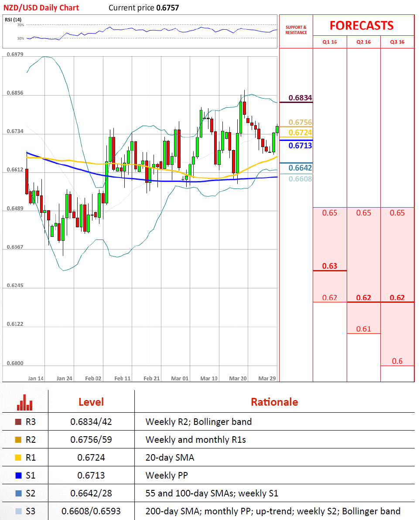
Task: Click the FORECASTS heading
Action: (x=362, y=26)
